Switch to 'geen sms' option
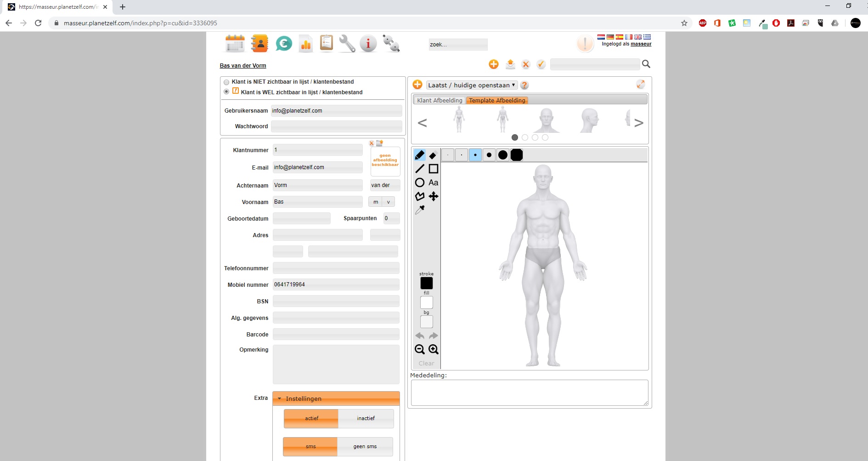Image resolution: width=868 pixels, height=461 pixels. click(x=365, y=446)
